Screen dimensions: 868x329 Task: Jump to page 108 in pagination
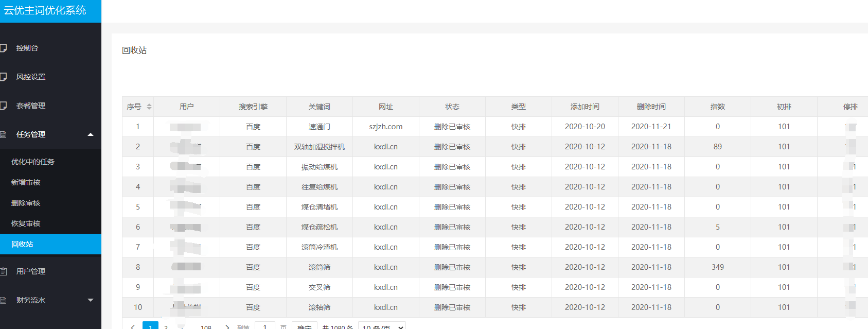click(x=206, y=326)
